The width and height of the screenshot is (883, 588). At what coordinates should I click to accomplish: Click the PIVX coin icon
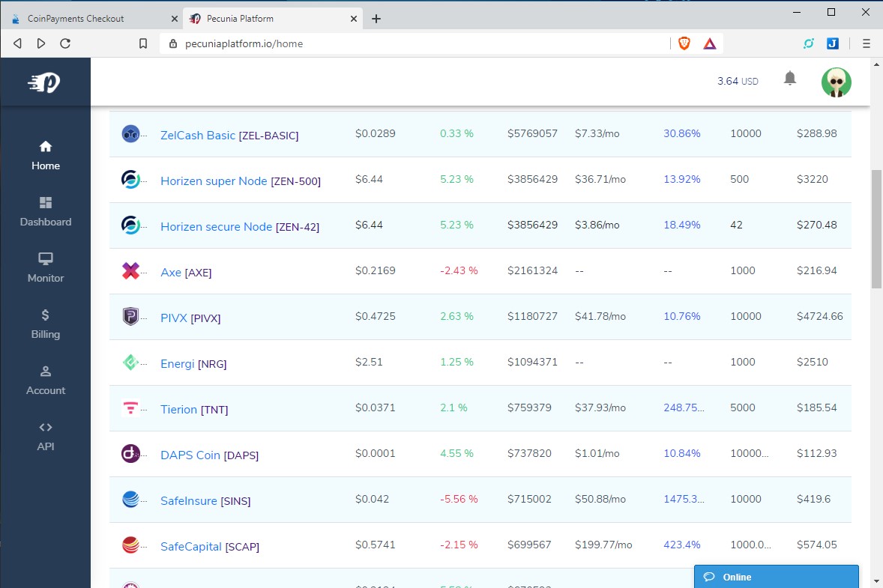130,316
